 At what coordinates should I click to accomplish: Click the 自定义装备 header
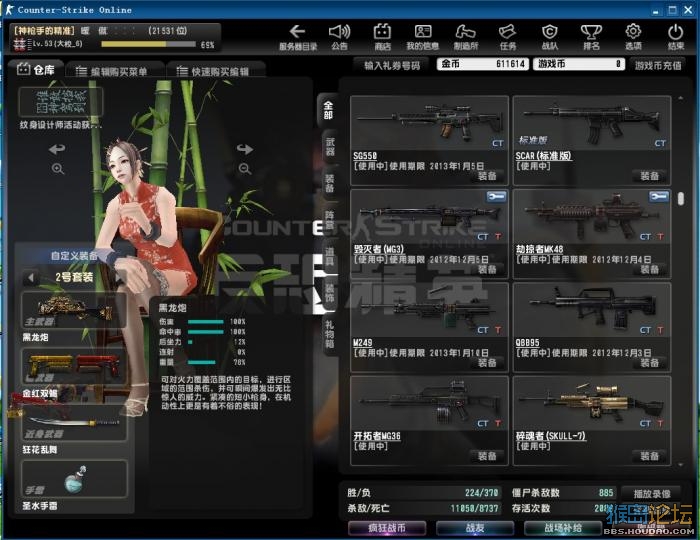[x=74, y=256]
